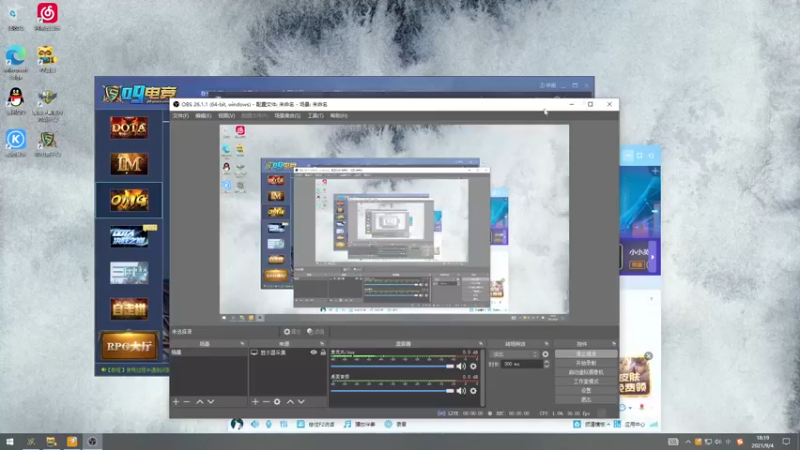Open the scene transition type dropdown
The height and width of the screenshot is (450, 800).
coord(514,354)
